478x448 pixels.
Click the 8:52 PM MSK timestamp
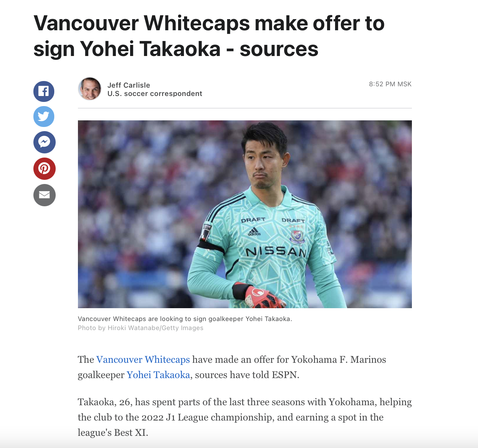(390, 84)
